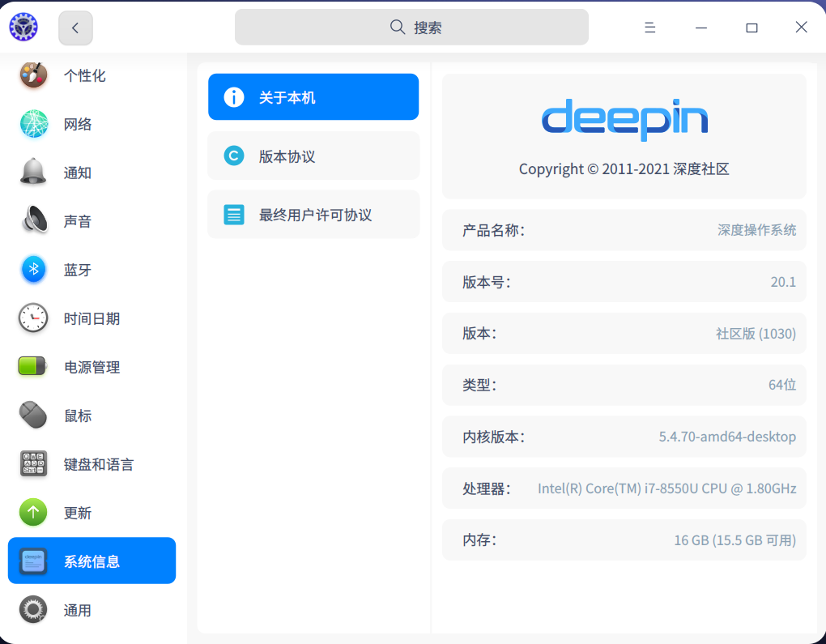Click the 鼠标 mouse icon

point(33,416)
